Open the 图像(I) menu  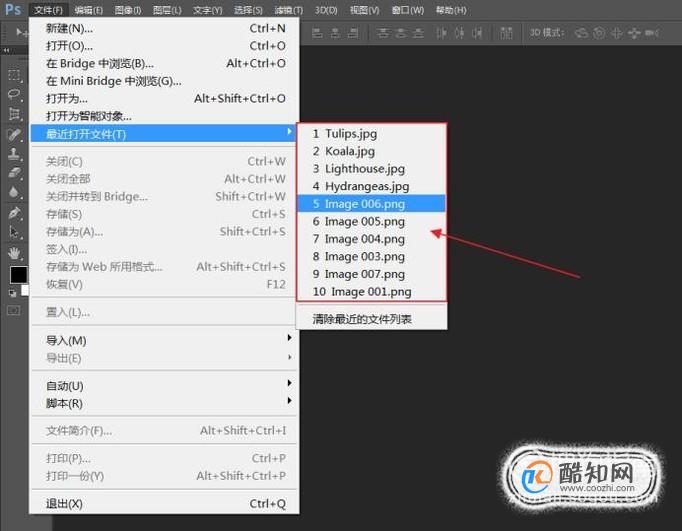[128, 10]
